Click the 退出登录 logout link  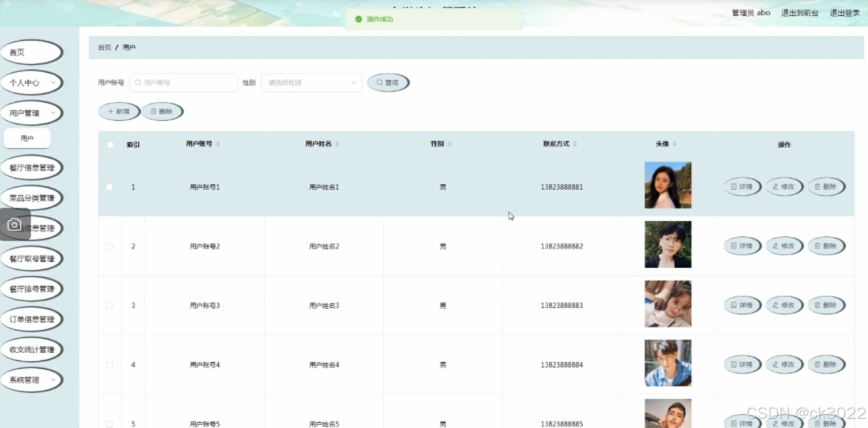pos(845,13)
